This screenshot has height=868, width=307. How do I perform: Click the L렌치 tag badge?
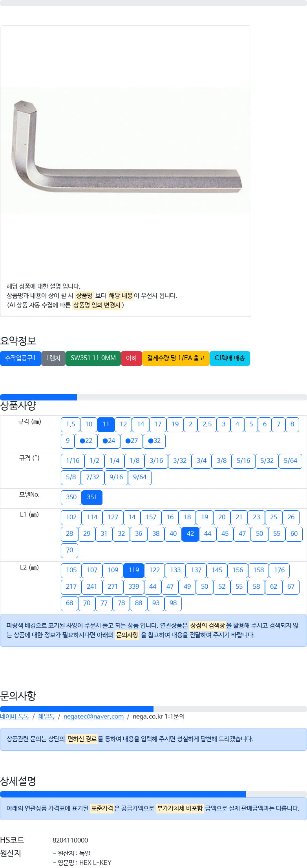click(53, 358)
